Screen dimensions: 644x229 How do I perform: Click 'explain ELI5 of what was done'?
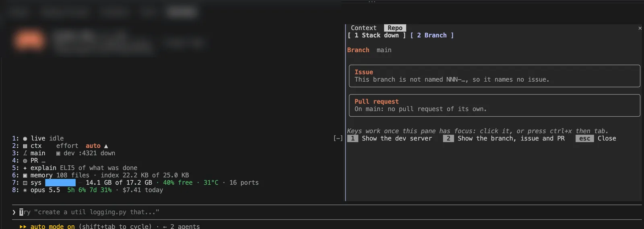tap(84, 168)
